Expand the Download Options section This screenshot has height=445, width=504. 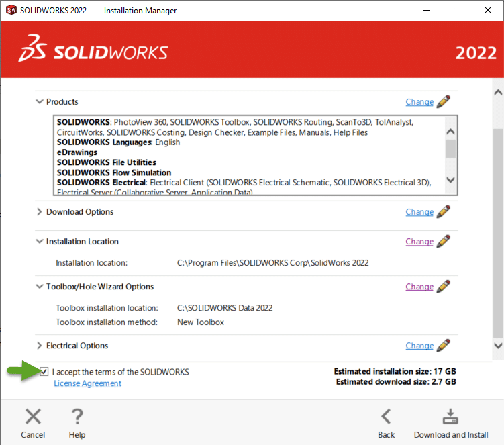[39, 212]
